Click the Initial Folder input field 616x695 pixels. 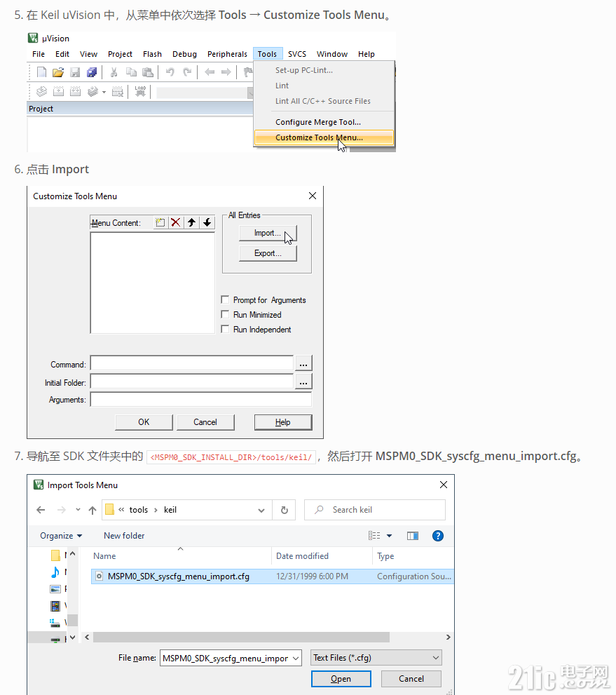(x=192, y=382)
